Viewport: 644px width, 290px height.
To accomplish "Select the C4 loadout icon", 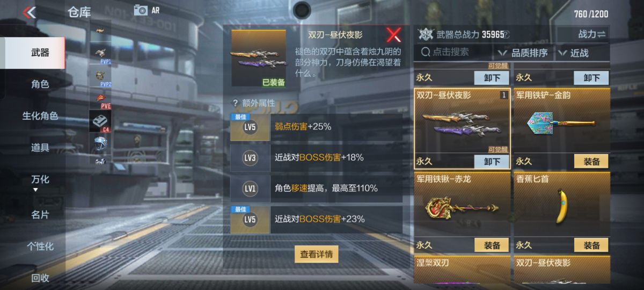I will tap(100, 121).
